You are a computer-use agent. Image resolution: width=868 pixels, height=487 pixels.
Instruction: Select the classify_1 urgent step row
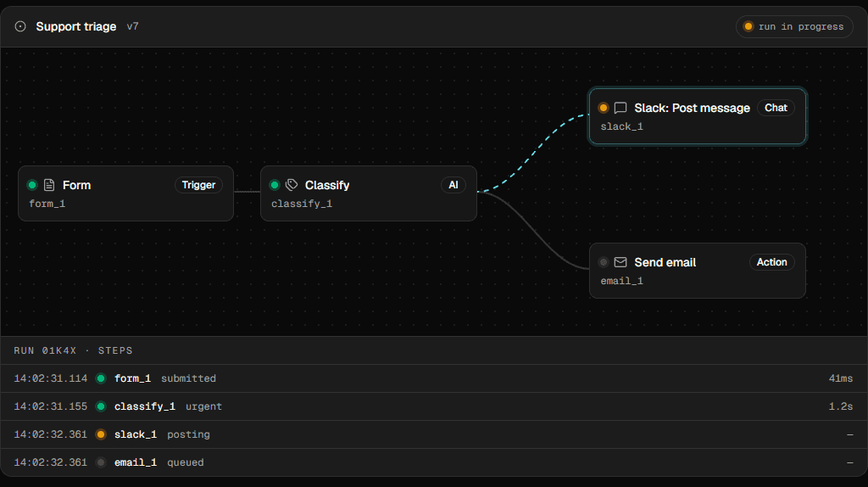click(434, 406)
